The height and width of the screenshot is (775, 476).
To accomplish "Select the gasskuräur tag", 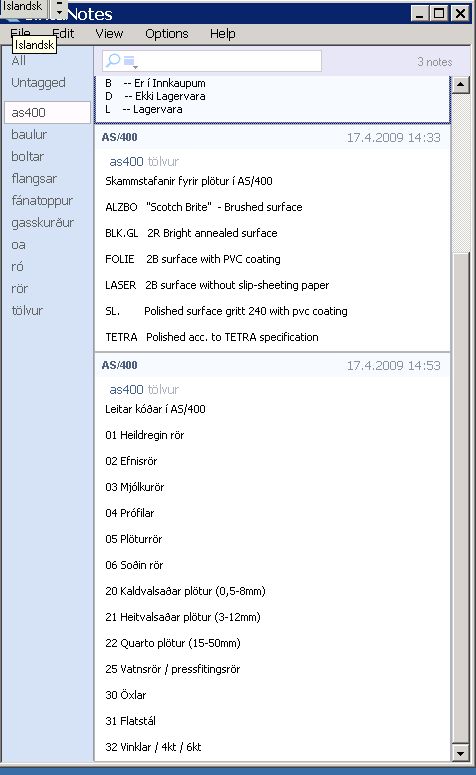I will pyautogui.click(x=43, y=223).
